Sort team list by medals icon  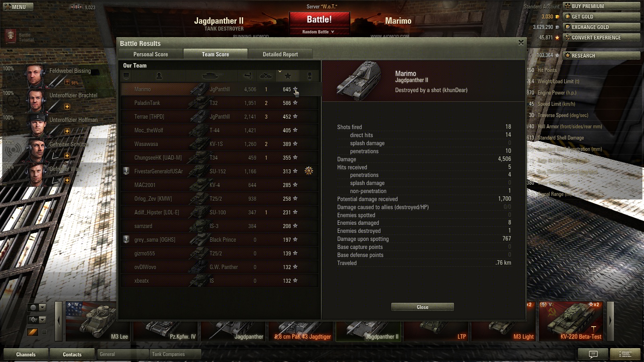point(310,76)
